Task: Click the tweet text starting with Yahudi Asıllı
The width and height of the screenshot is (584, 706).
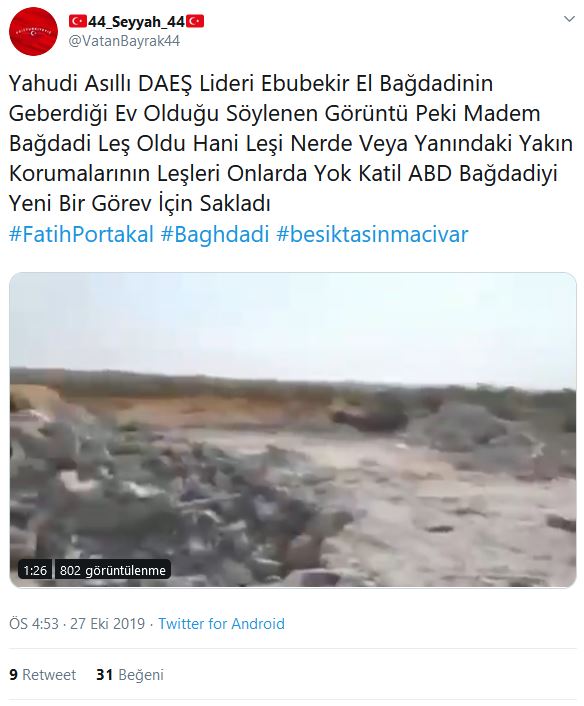Action: tap(291, 143)
